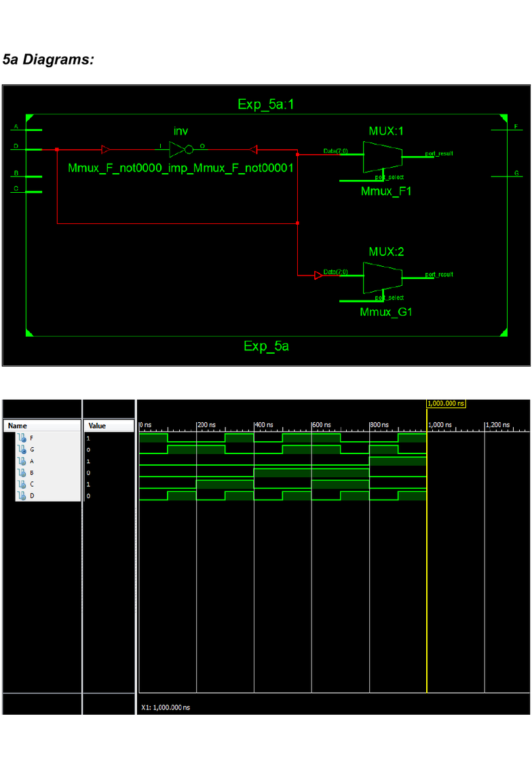Select the signal B icon in Name column
532x782 pixels.
[22, 472]
